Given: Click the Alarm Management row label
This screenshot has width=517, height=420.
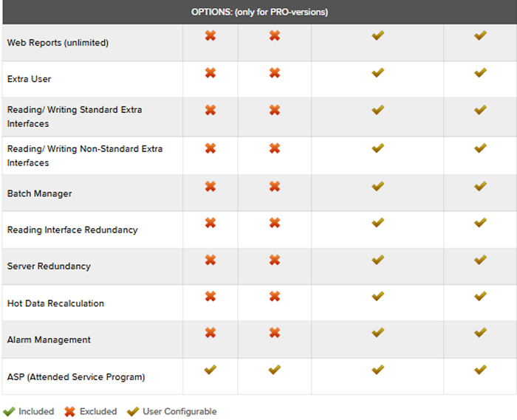Looking at the screenshot, I should pos(49,340).
